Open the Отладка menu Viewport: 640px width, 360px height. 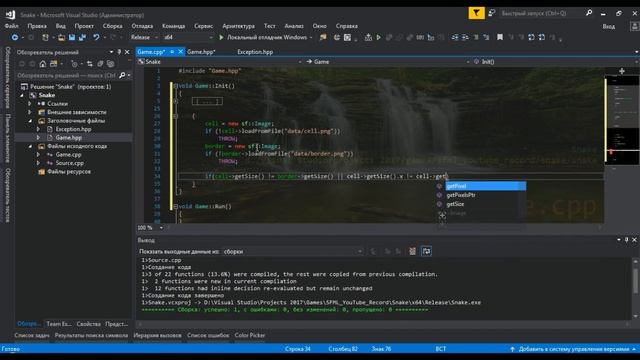142,26
